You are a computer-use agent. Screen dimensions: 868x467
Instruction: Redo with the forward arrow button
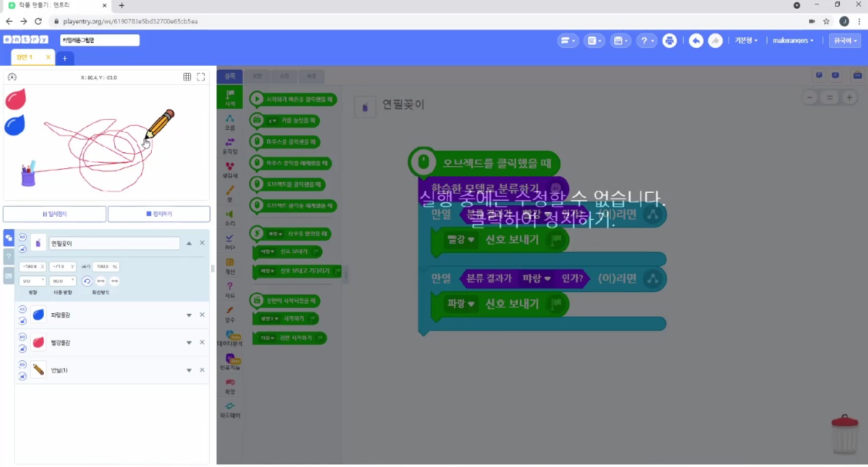point(715,41)
